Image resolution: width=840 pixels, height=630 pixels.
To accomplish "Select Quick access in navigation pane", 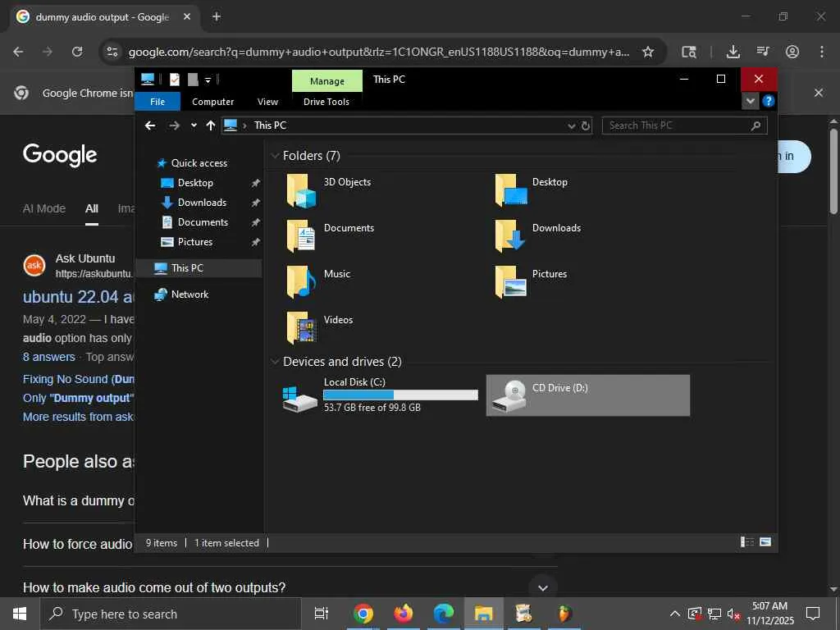I will pos(199,163).
